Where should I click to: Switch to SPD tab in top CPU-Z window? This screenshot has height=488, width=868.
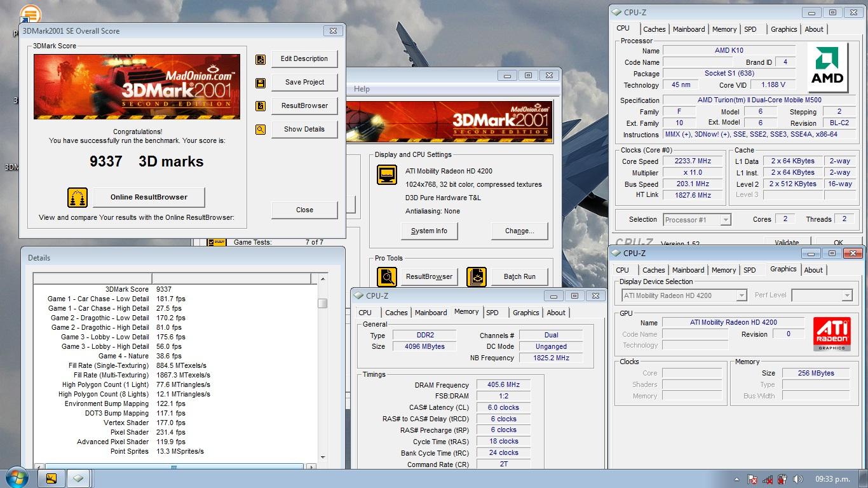(750, 29)
